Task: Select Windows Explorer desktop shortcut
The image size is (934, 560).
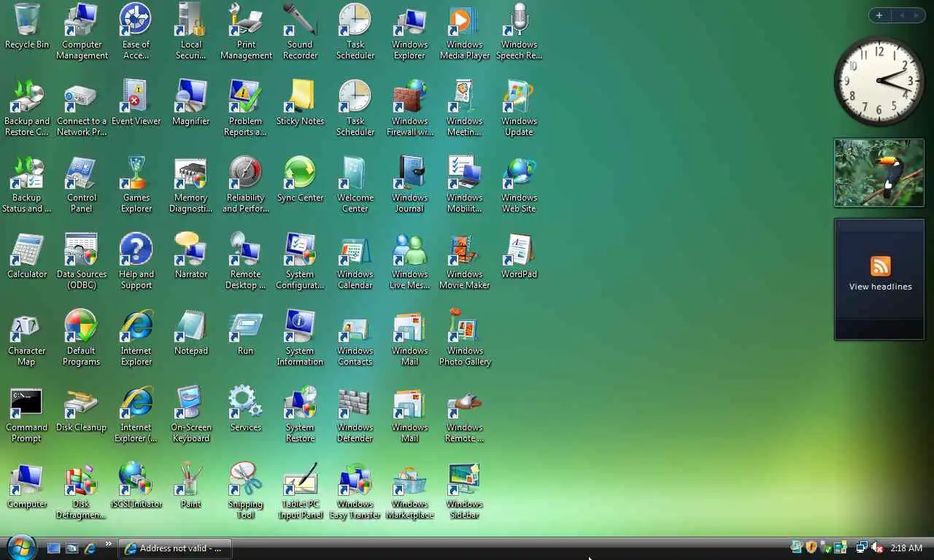Action: pyautogui.click(x=409, y=31)
